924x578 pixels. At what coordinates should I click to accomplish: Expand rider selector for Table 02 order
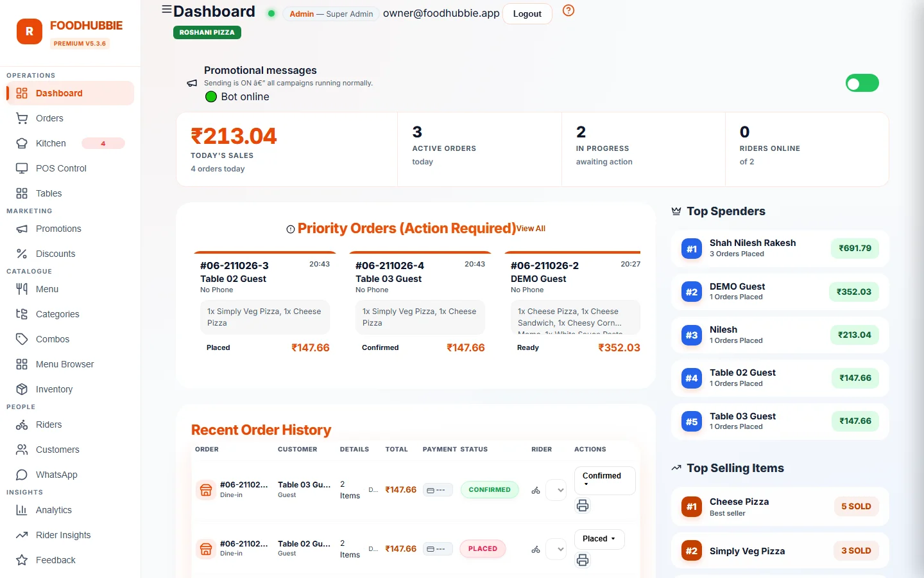pyautogui.click(x=556, y=550)
